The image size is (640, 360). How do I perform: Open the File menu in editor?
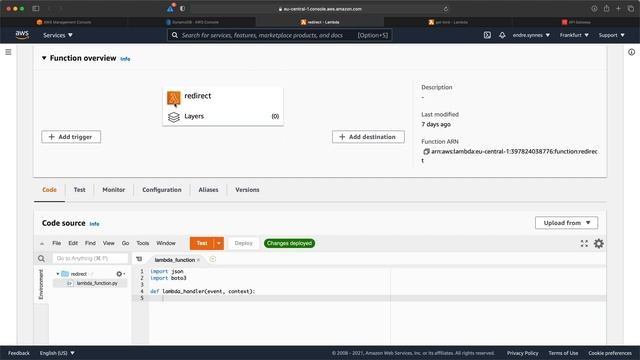pos(56,243)
